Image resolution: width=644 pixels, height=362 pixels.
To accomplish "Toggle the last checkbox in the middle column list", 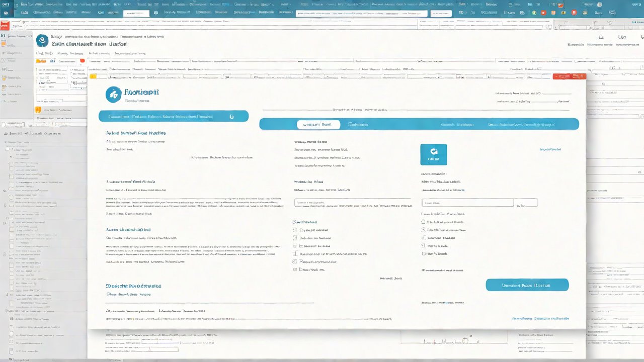I will pyautogui.click(x=295, y=269).
